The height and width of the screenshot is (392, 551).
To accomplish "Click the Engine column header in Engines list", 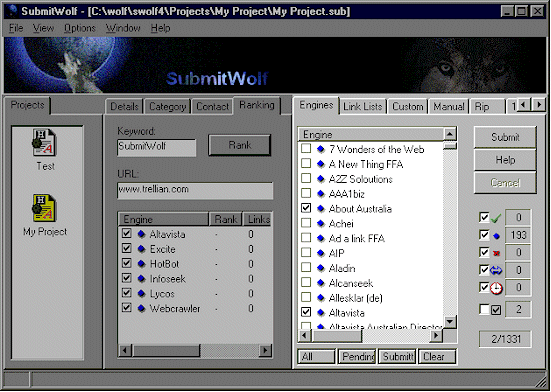I will [x=371, y=134].
